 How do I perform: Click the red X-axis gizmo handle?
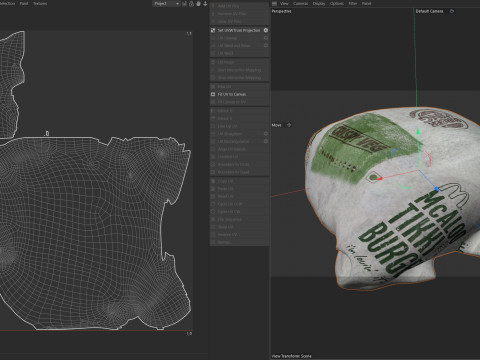[379, 179]
